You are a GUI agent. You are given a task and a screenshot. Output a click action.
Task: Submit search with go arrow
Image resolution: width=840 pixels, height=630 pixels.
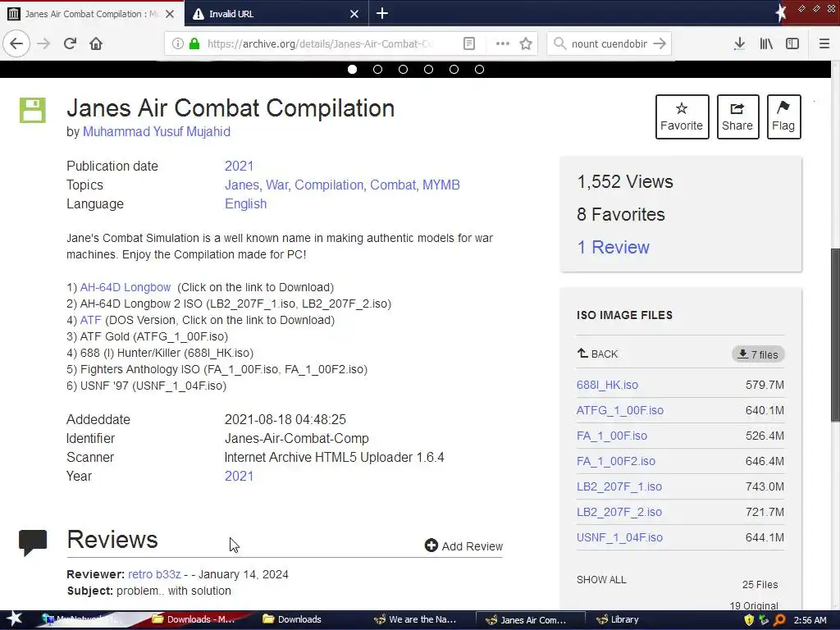[660, 43]
